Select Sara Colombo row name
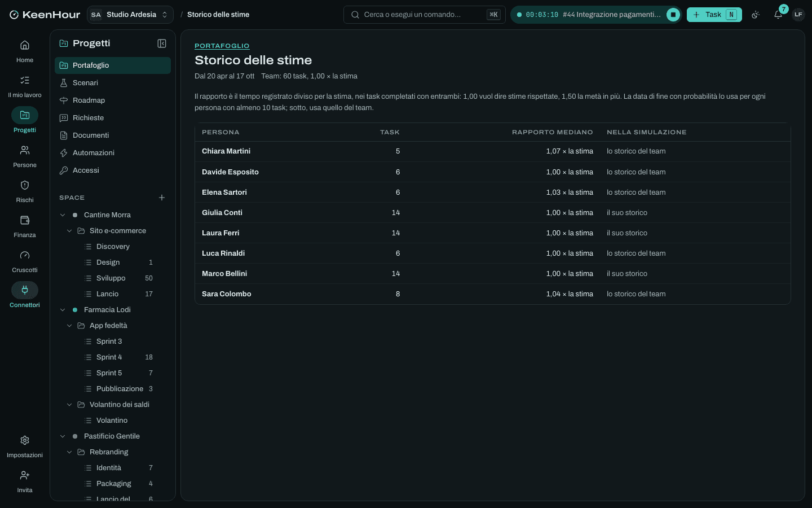The image size is (812, 508). click(227, 294)
